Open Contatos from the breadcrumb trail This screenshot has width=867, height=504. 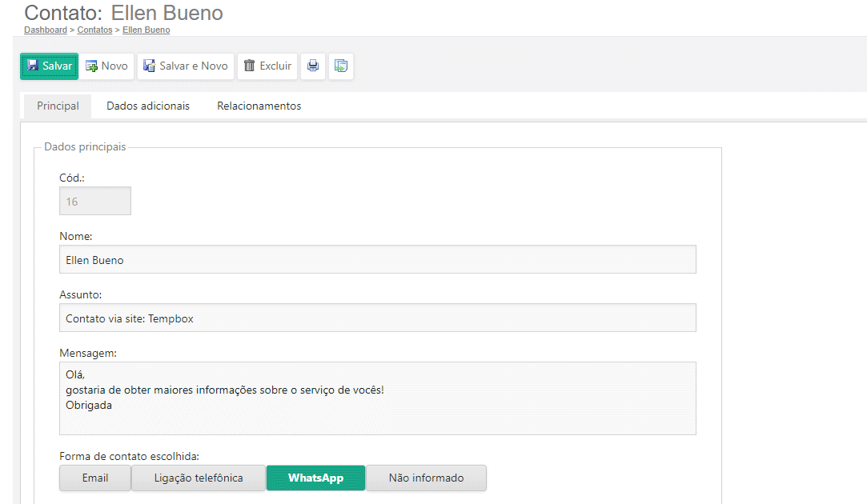coord(94,30)
